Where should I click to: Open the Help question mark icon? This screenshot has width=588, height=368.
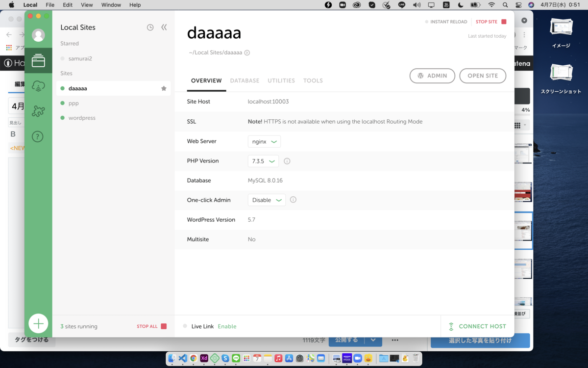[38, 137]
